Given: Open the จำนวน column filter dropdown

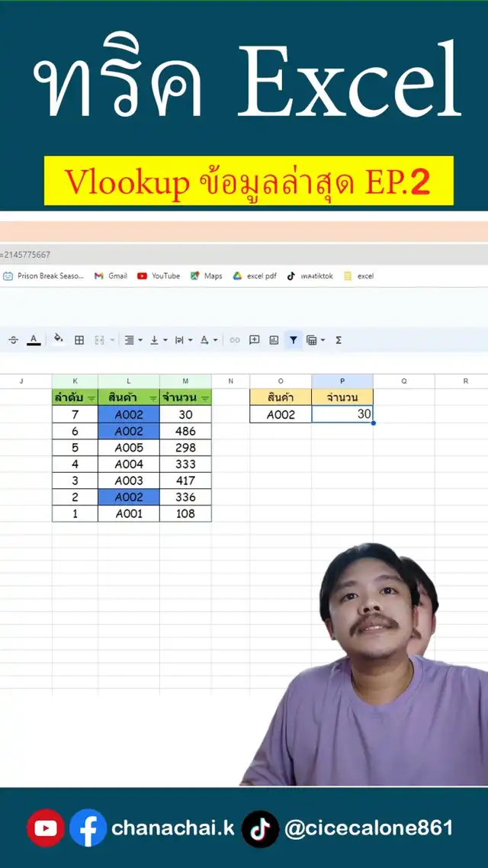Looking at the screenshot, I should pyautogui.click(x=205, y=398).
